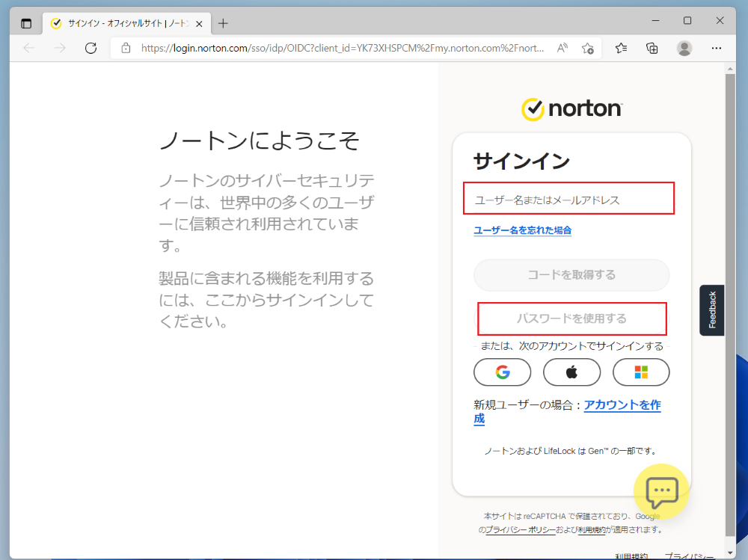Sign in with Google account button

pyautogui.click(x=502, y=372)
